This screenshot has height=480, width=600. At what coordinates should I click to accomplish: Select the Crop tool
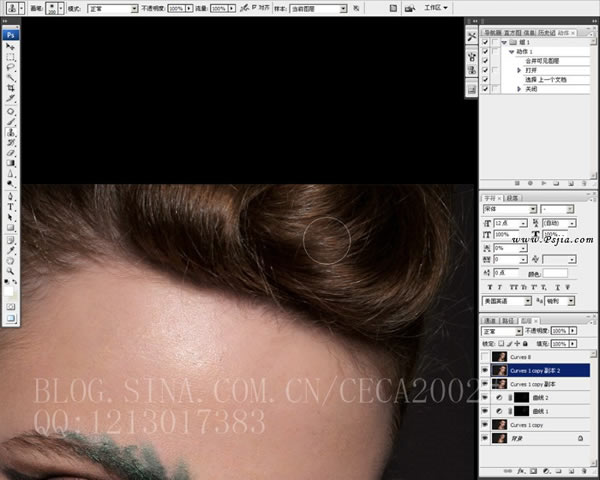click(x=10, y=88)
